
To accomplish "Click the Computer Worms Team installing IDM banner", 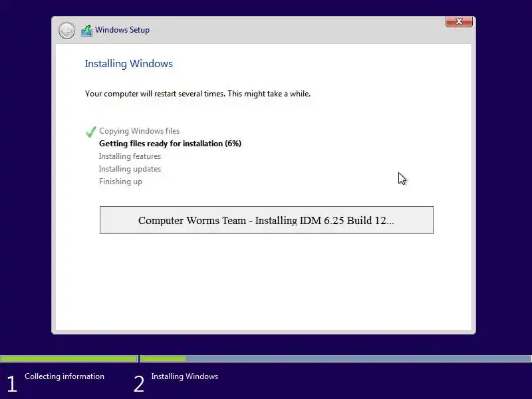I will pos(267,220).
